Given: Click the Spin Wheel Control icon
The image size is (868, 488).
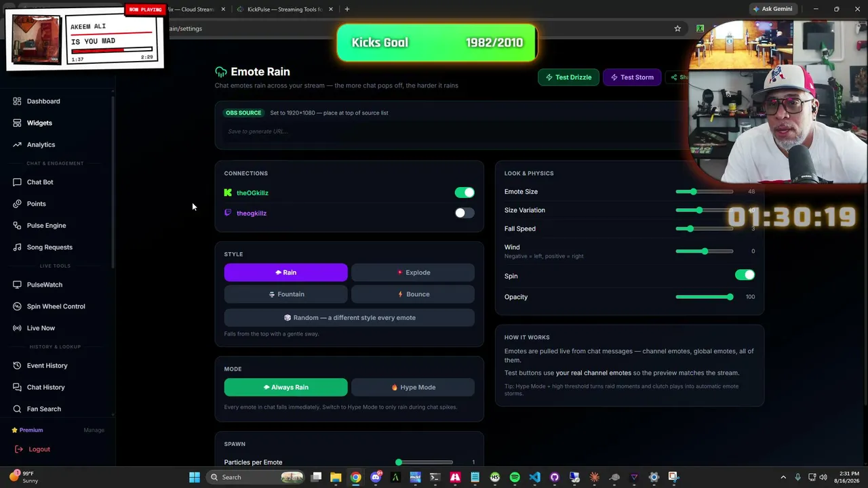Looking at the screenshot, I should pos(17,306).
